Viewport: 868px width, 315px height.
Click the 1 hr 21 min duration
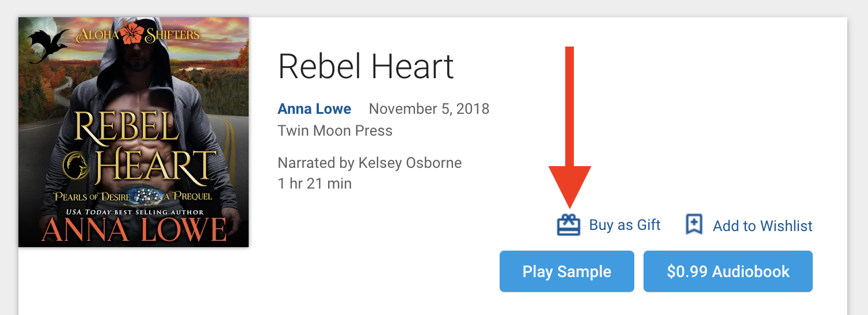coord(314,184)
